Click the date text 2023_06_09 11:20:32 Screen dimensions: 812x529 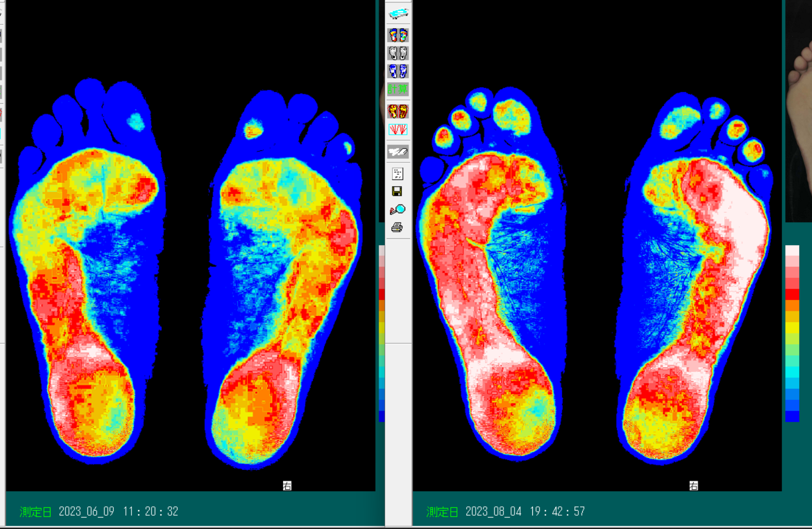coord(118,511)
